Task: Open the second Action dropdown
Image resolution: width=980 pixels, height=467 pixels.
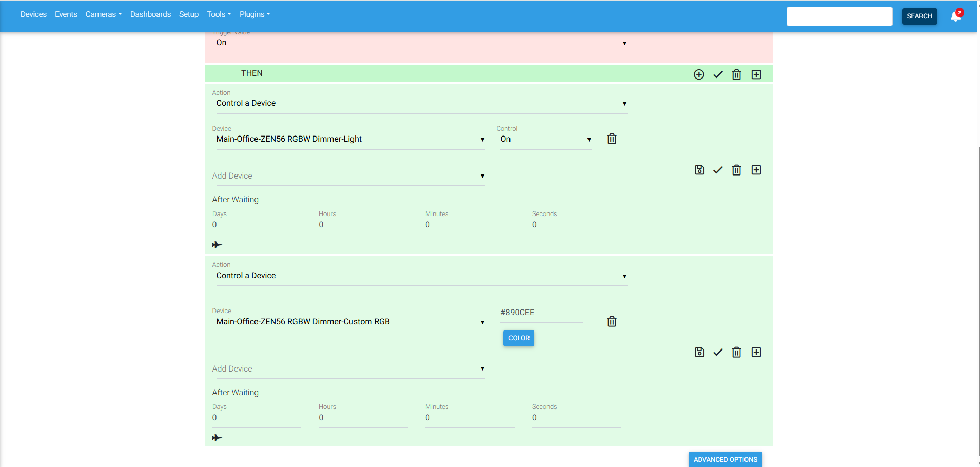Action: [421, 276]
